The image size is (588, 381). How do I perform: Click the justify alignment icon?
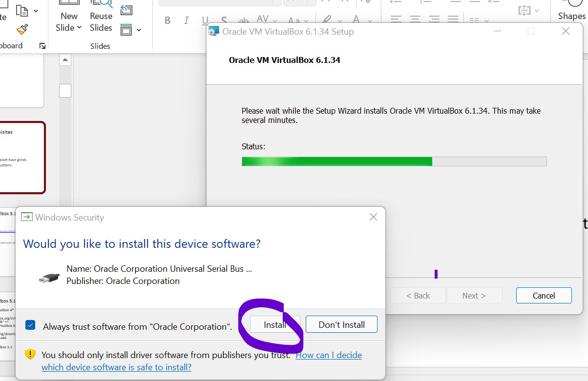tap(453, 20)
